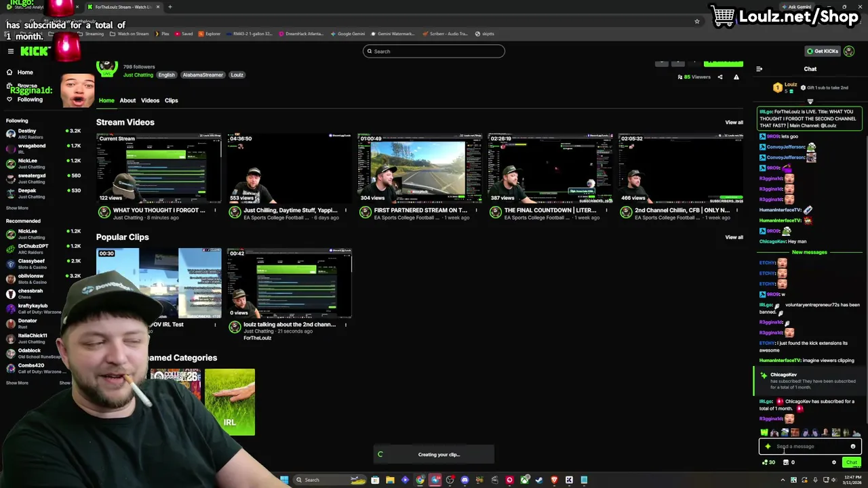Image resolution: width=868 pixels, height=488 pixels.
Task: Select the channel Home tab
Action: coord(106,100)
